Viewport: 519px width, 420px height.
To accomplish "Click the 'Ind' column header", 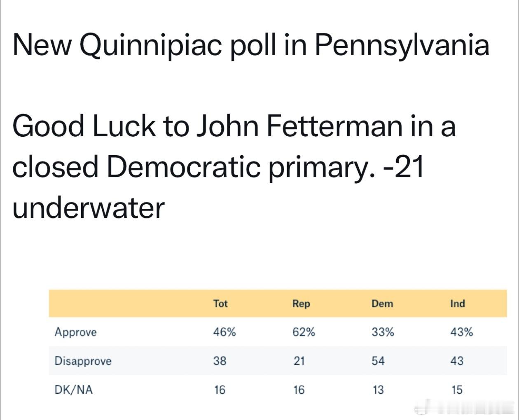I will tap(457, 303).
